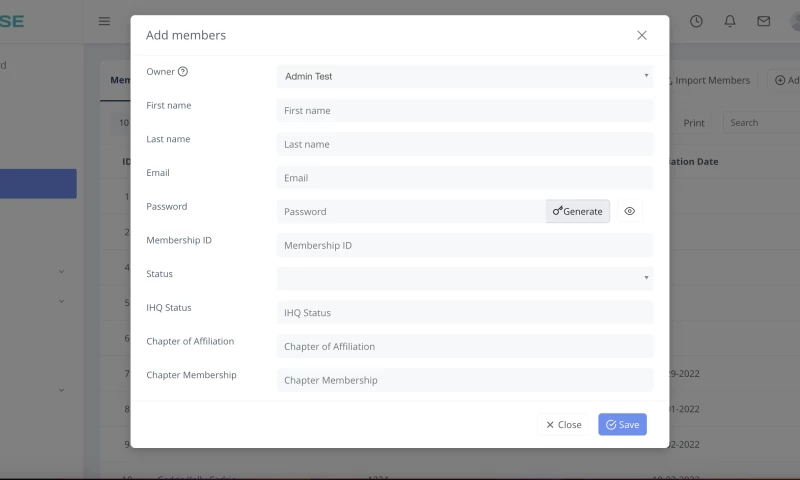Expand the lowest sidebar chevron submenu
800x480 pixels.
click(x=61, y=390)
